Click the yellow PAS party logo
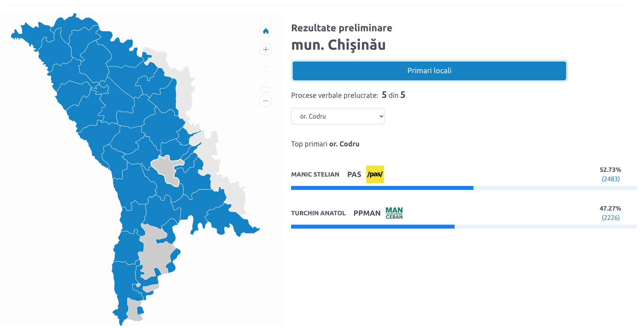This screenshot has height=328, width=644. coord(375,174)
